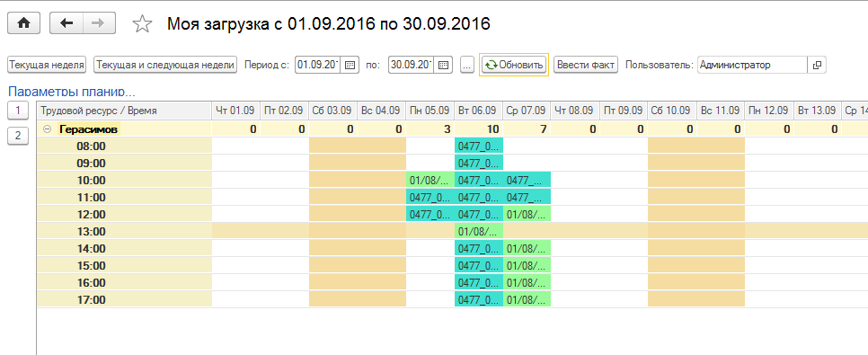This screenshot has height=355, width=868.
Task: Click the Сб 03.09 column header
Action: (x=333, y=111)
